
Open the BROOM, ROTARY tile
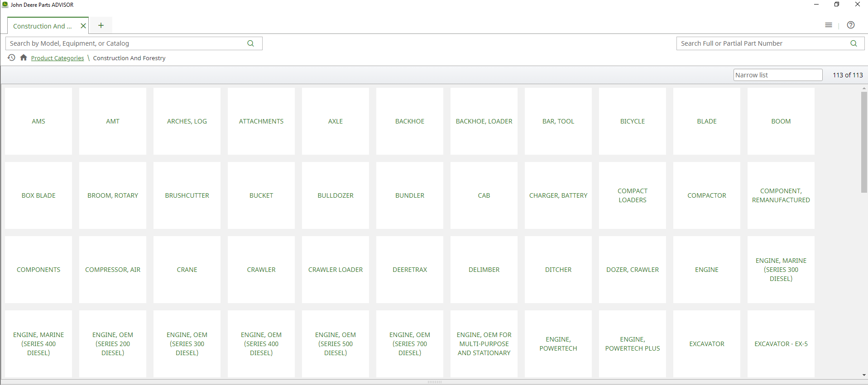113,195
